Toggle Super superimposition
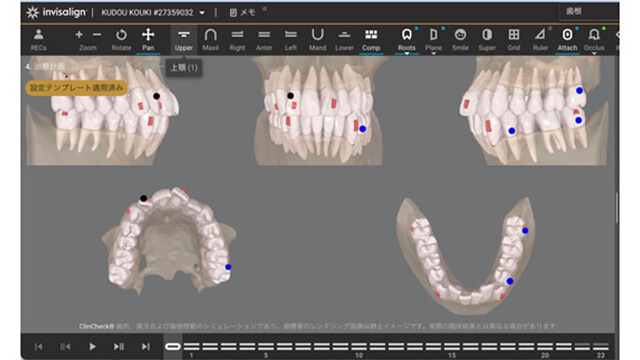 (x=487, y=40)
